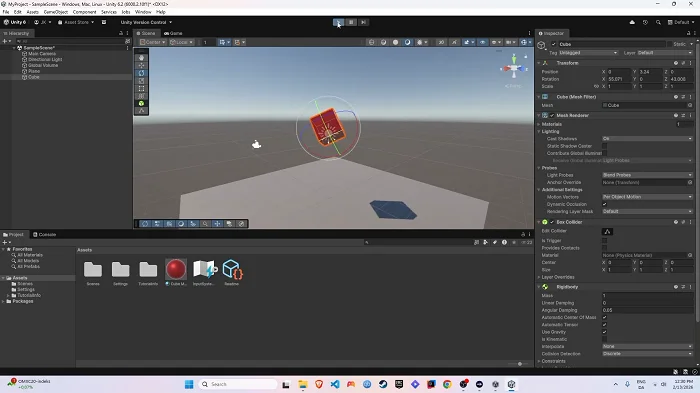
Task: Select Directional Light in Hierarchy
Action: click(x=45, y=59)
